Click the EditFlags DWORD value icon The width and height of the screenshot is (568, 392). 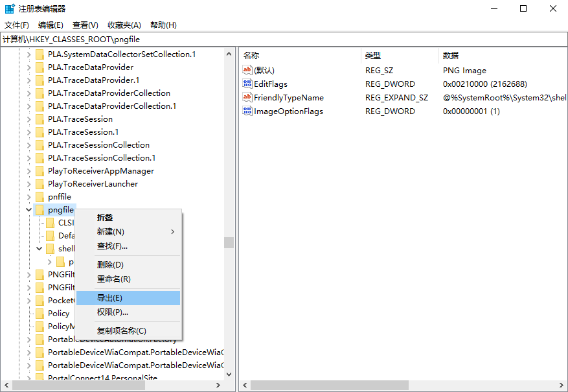[x=247, y=84]
